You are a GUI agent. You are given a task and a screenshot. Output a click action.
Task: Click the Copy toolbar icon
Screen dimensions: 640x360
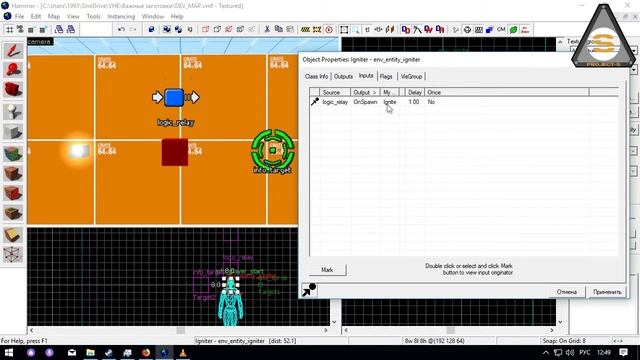click(x=278, y=29)
